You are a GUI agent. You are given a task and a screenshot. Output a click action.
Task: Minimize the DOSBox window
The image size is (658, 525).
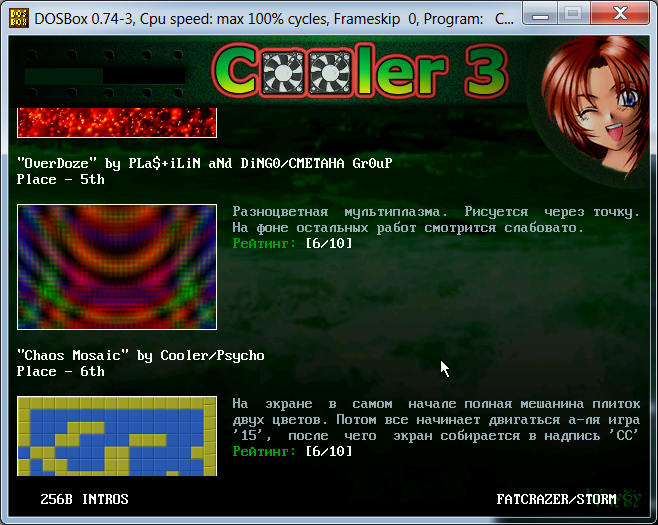540,14
